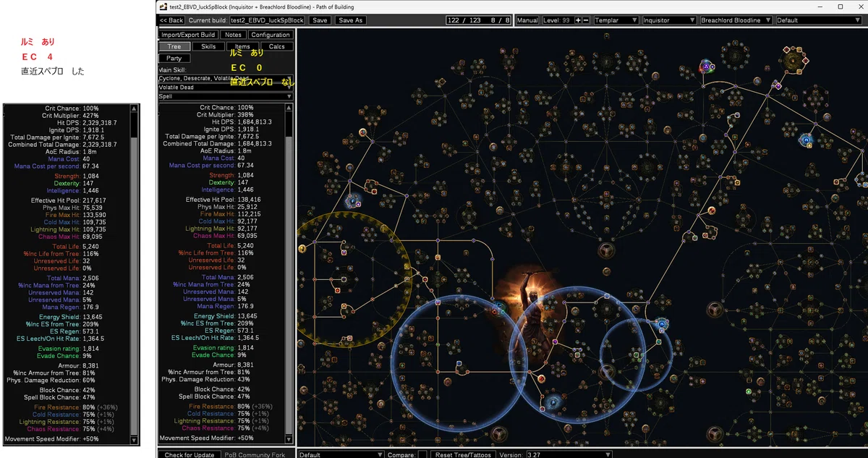Click the up arrow of the Path of Building stats scrollbar

290,108
